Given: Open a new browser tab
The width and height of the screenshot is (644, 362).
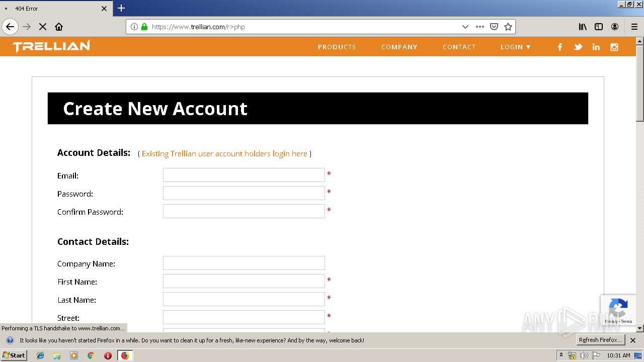Looking at the screenshot, I should (121, 8).
